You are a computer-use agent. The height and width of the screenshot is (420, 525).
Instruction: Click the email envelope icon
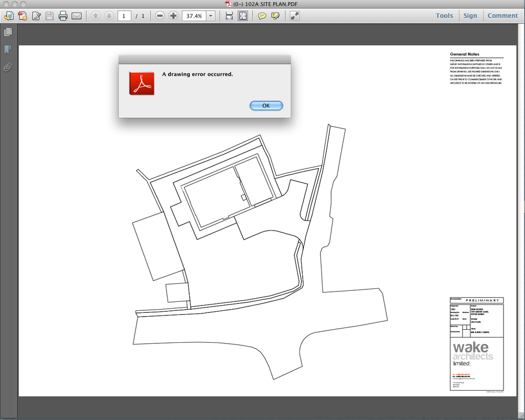point(77,16)
